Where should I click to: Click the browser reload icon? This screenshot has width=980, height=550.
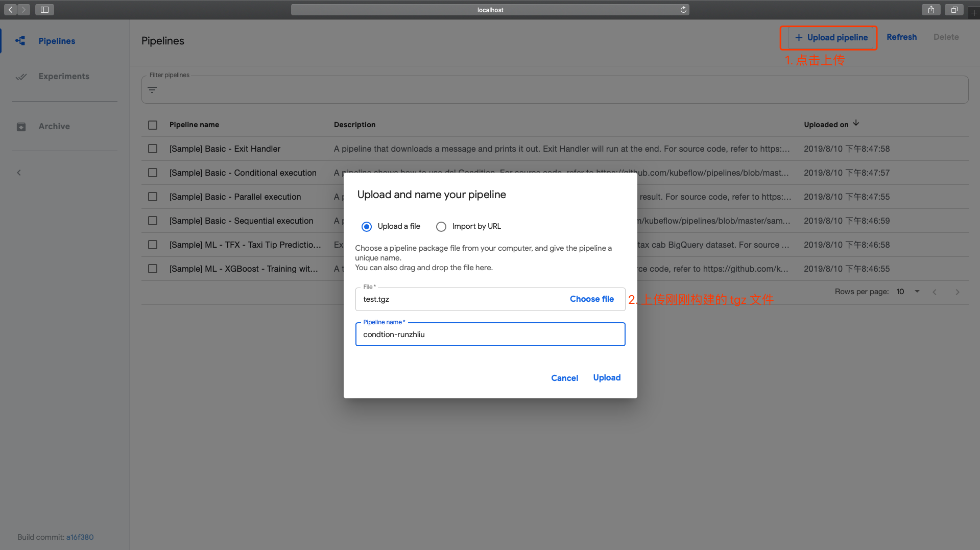pos(683,10)
